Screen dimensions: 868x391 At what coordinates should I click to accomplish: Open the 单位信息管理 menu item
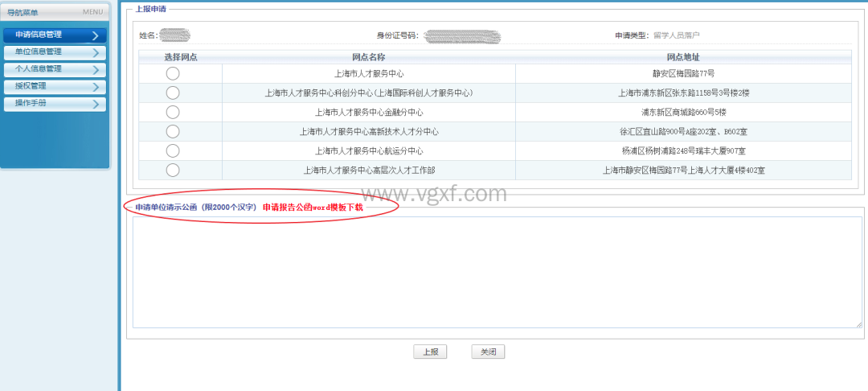pyautogui.click(x=39, y=51)
